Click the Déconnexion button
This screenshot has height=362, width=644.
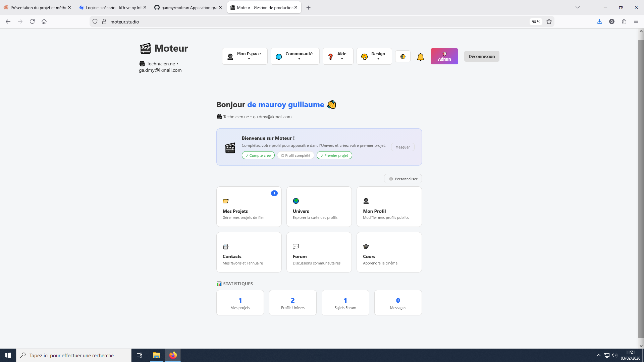pos(481,56)
